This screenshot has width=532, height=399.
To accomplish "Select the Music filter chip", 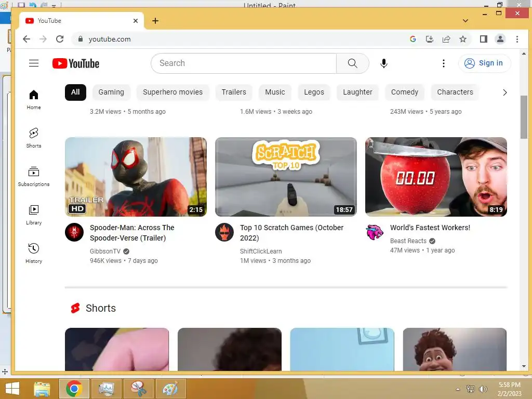I will click(x=275, y=92).
